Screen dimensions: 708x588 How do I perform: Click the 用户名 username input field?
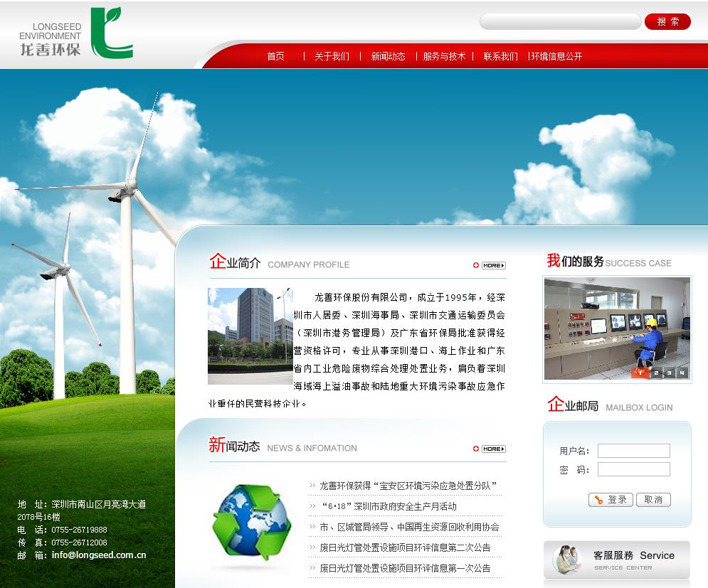633,450
